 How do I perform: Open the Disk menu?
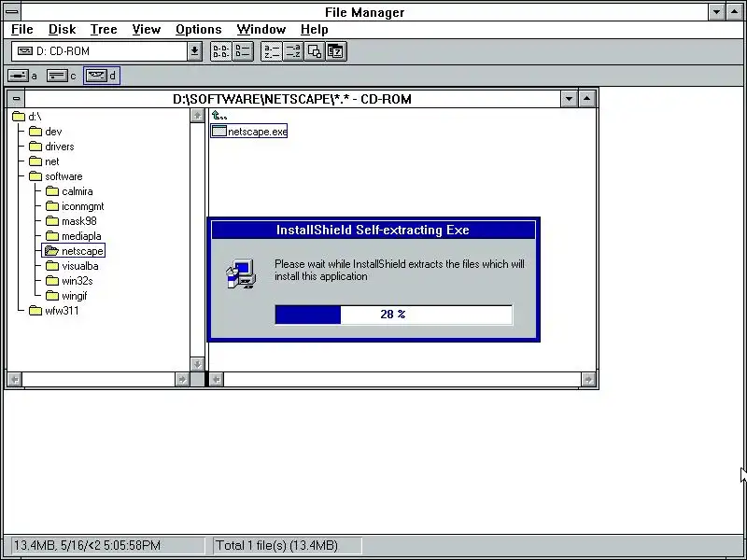tap(62, 30)
